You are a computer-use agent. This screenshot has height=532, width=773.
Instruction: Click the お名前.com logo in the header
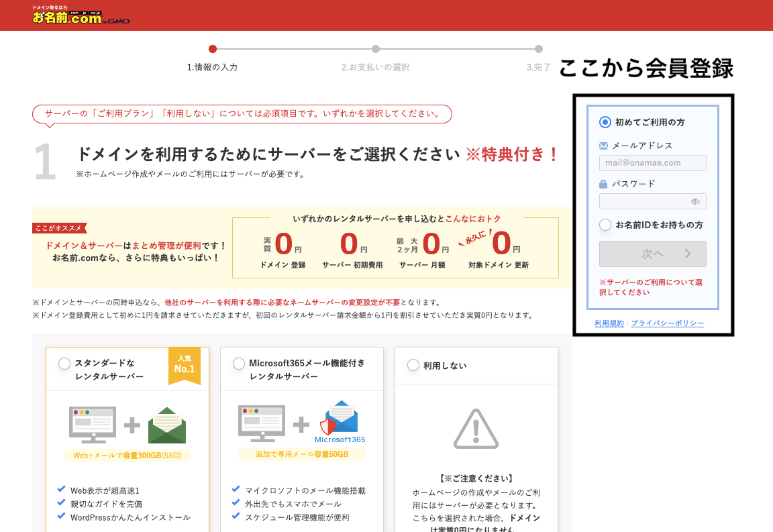pos(81,15)
